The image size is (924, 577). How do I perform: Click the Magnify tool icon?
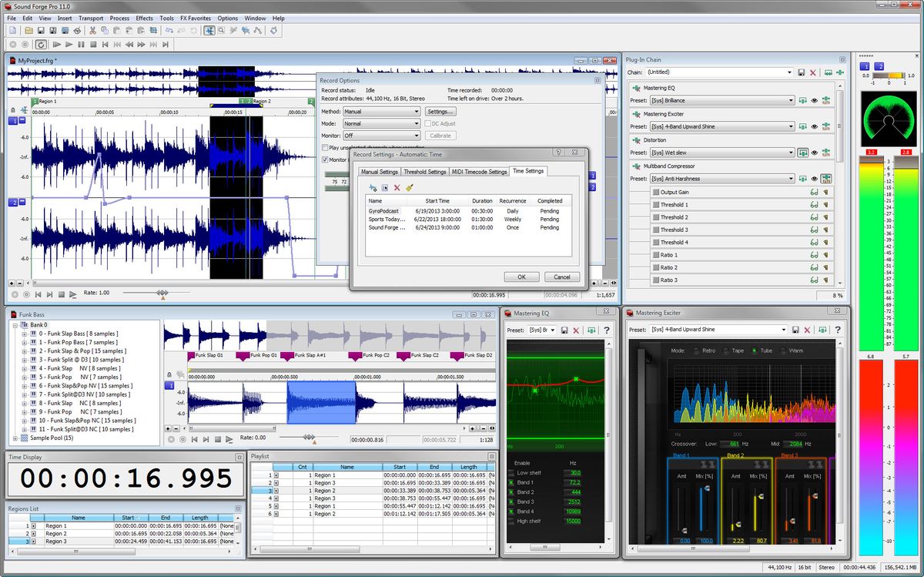(223, 32)
